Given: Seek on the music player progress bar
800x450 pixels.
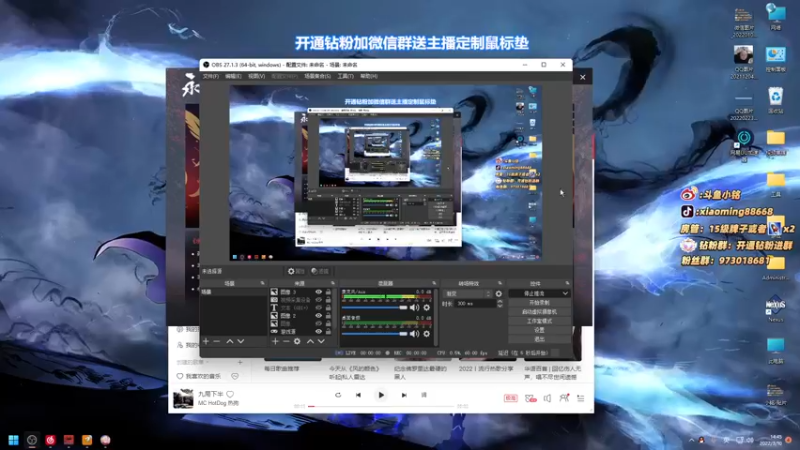Looking at the screenshot, I should click(x=381, y=406).
